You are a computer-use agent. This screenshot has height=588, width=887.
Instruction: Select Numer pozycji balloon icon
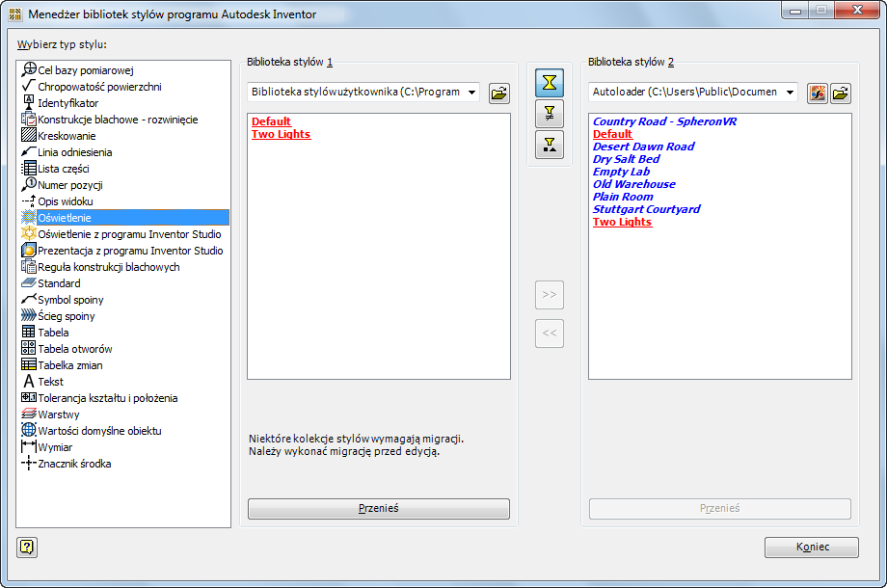(x=29, y=184)
